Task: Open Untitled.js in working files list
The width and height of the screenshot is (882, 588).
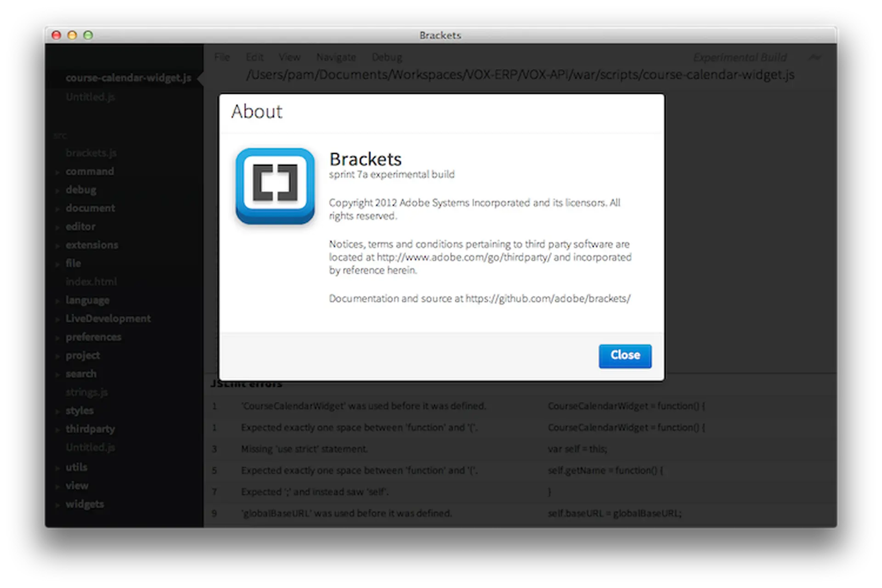Action: 90,97
